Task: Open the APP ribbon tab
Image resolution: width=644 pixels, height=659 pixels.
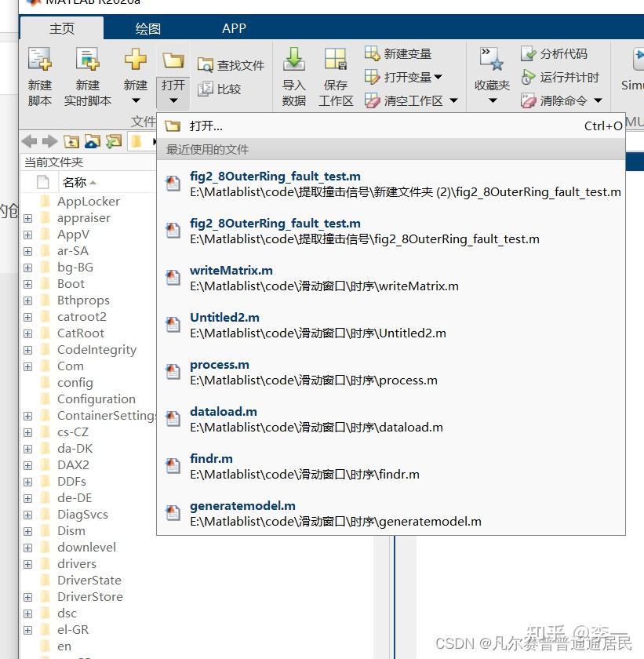Action: (234, 27)
